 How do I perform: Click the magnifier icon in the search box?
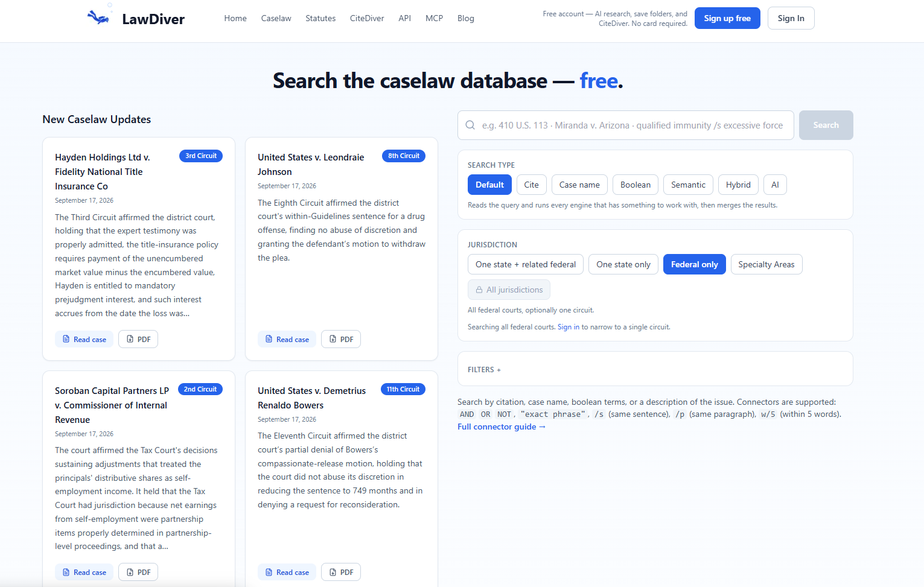(x=470, y=125)
